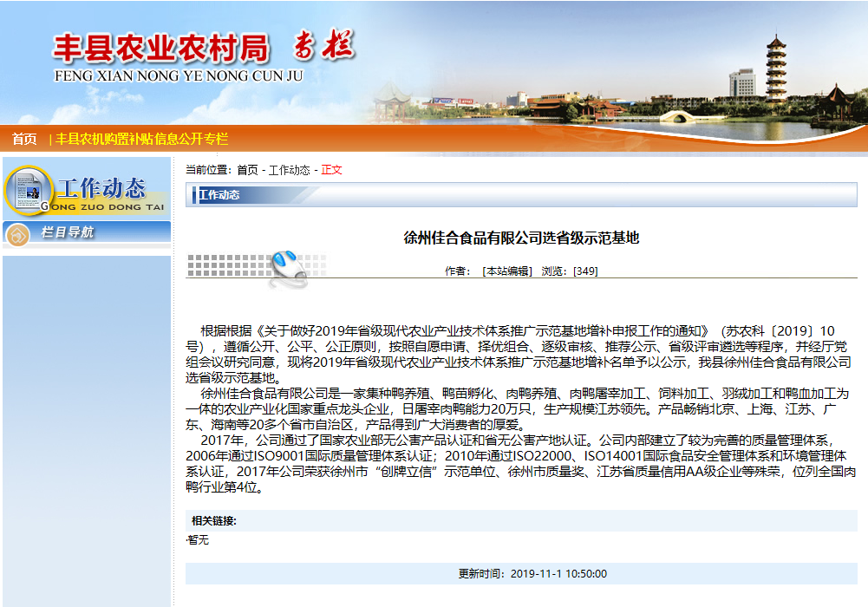Viewport: 868px width, 607px height.
Task: Click the paragraph starting 2017年，公司通过了
Action: coord(521,464)
